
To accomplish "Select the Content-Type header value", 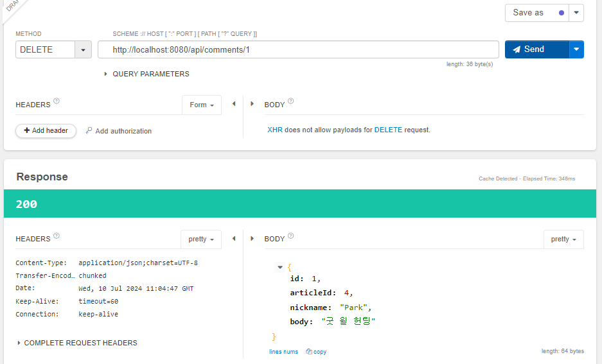I will pyautogui.click(x=138, y=263).
